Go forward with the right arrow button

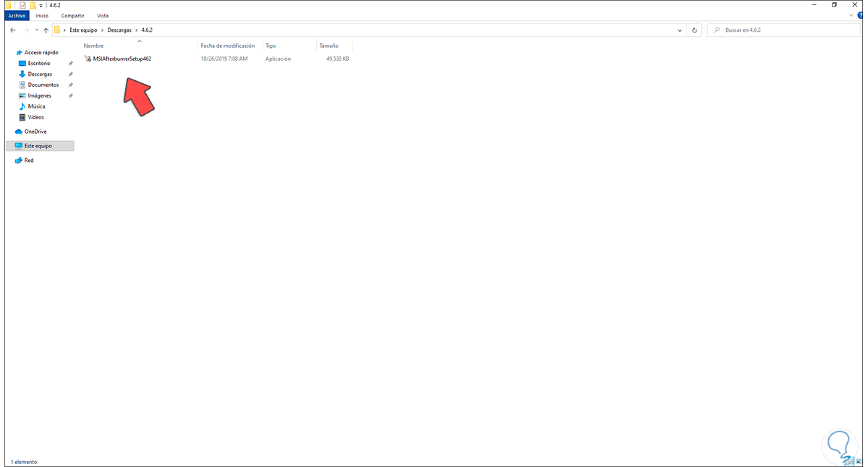[27, 30]
